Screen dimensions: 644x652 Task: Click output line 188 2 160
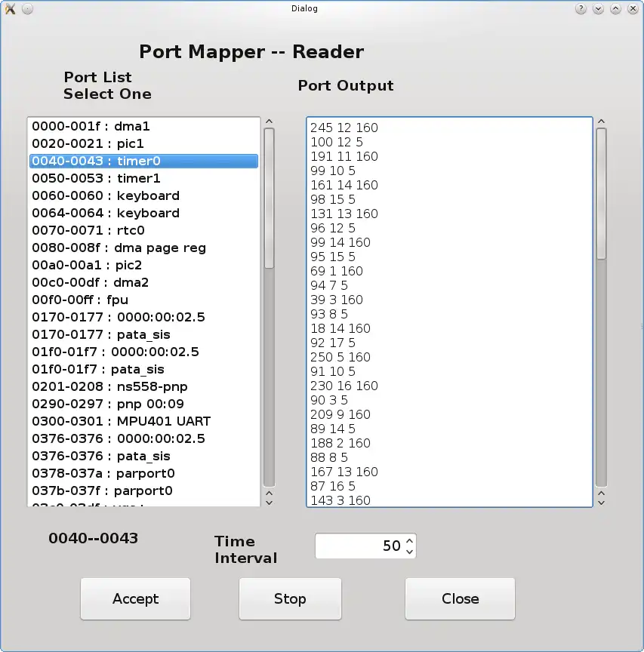tap(340, 443)
